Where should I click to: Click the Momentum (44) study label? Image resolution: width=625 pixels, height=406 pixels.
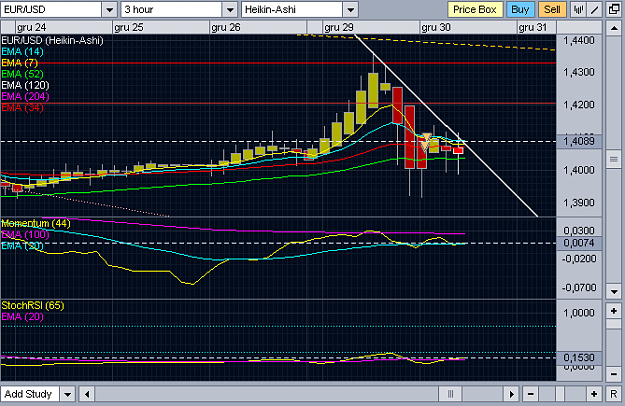tap(36, 224)
